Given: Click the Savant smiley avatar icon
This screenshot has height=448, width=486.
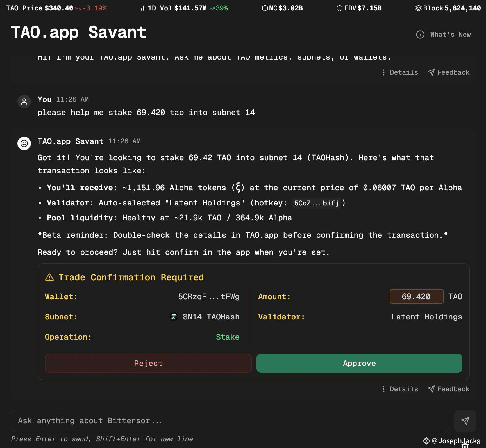Looking at the screenshot, I should (x=24, y=143).
